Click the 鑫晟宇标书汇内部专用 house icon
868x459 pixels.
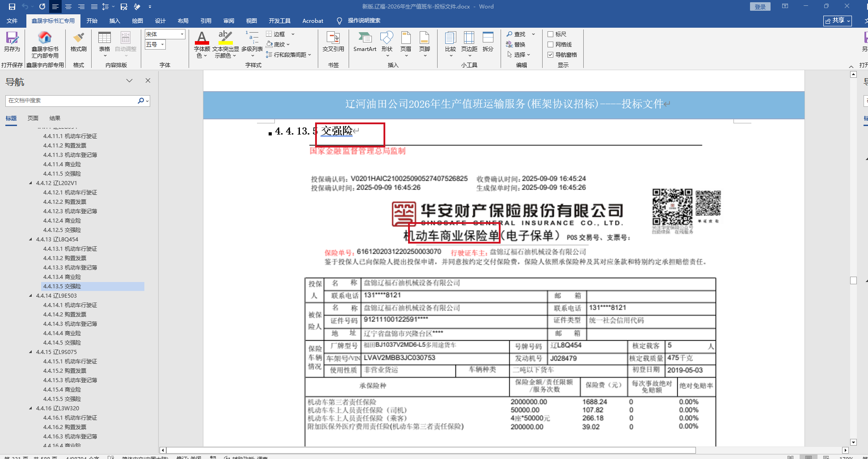coord(45,37)
